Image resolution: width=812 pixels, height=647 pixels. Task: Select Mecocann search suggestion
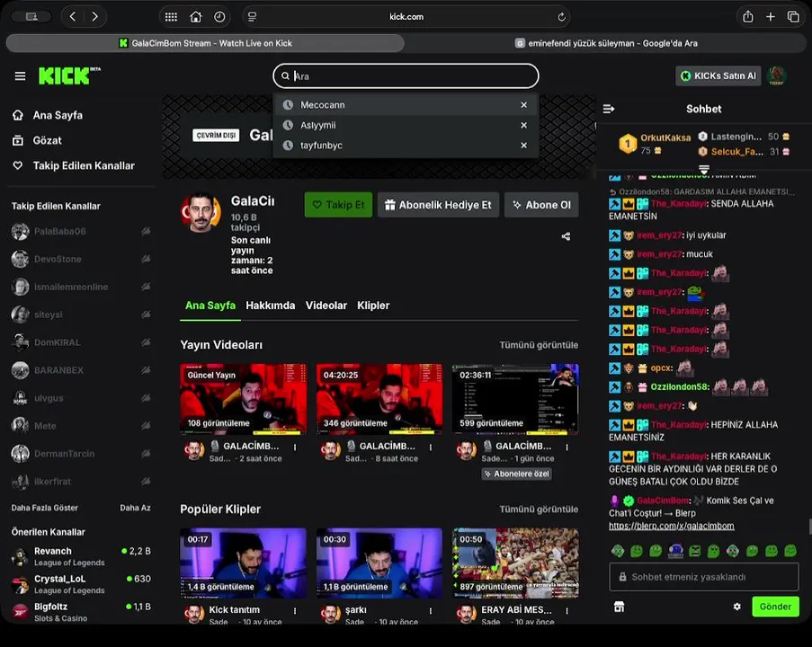pos(406,105)
